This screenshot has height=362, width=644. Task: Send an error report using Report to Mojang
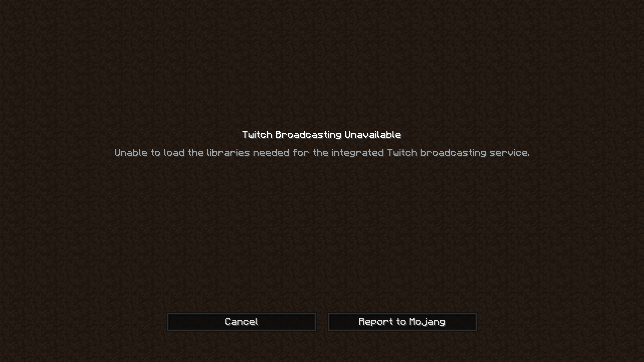(x=402, y=322)
